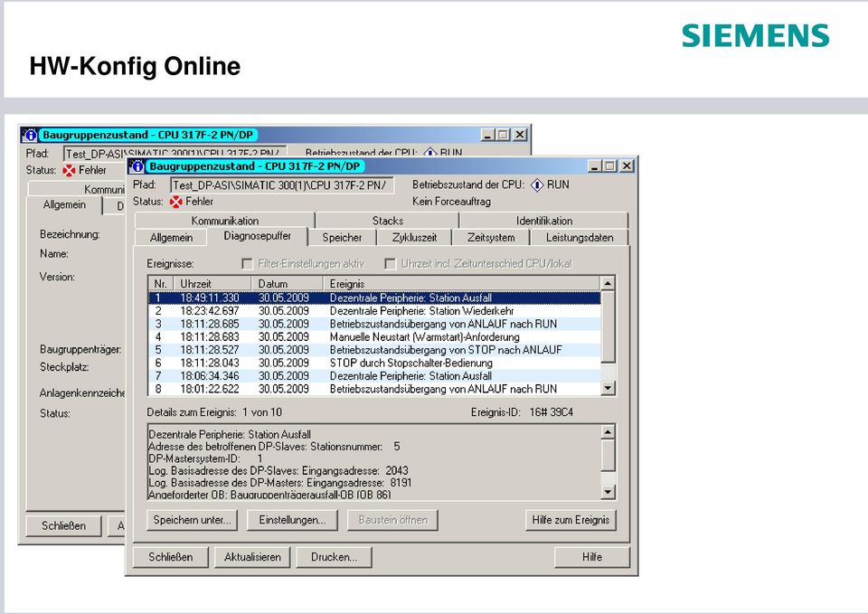Show the Leistungsdaten tab
The height and width of the screenshot is (614, 868).
[x=580, y=238]
